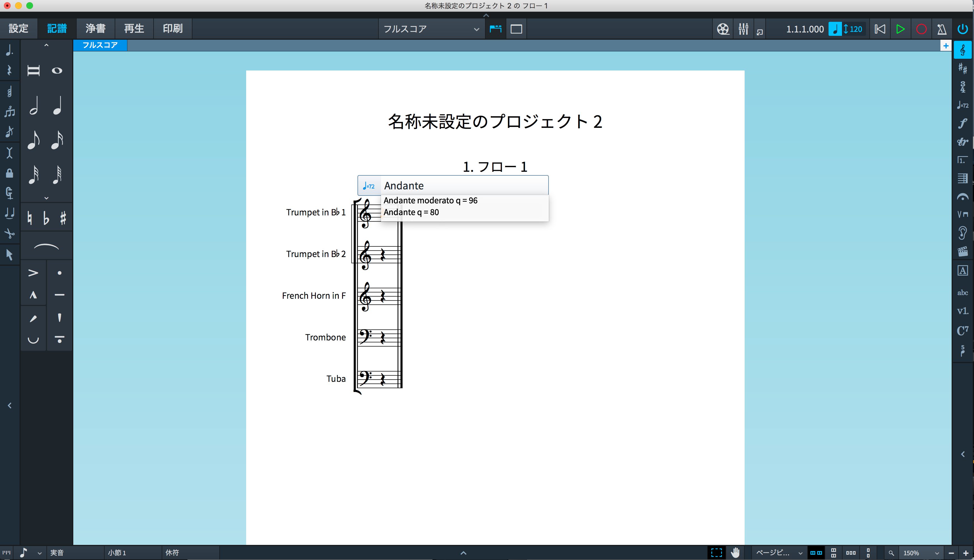Switch to 再生 mode
The width and height of the screenshot is (974, 560).
(134, 29)
